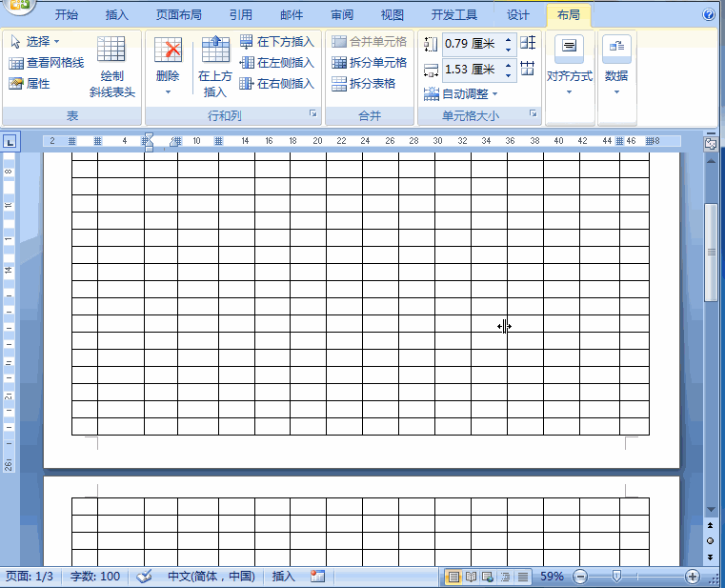Click Distribute Columns icon
The width and height of the screenshot is (725, 588).
tap(528, 69)
